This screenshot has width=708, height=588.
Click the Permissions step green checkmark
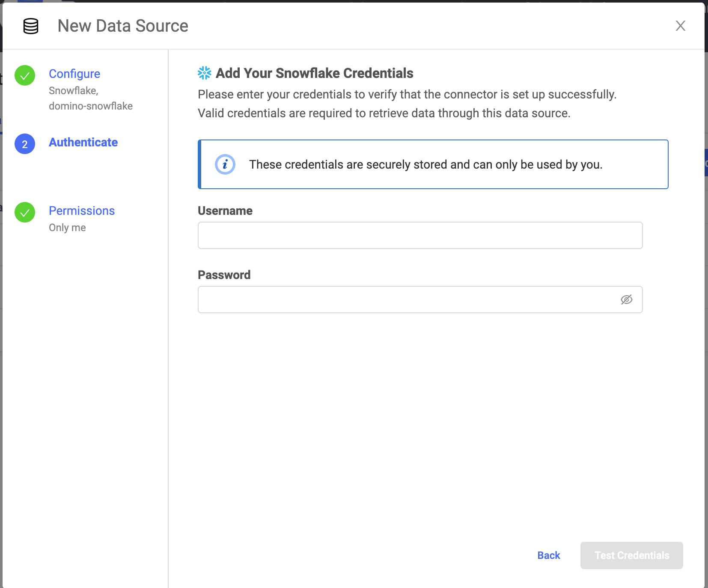pos(25,212)
